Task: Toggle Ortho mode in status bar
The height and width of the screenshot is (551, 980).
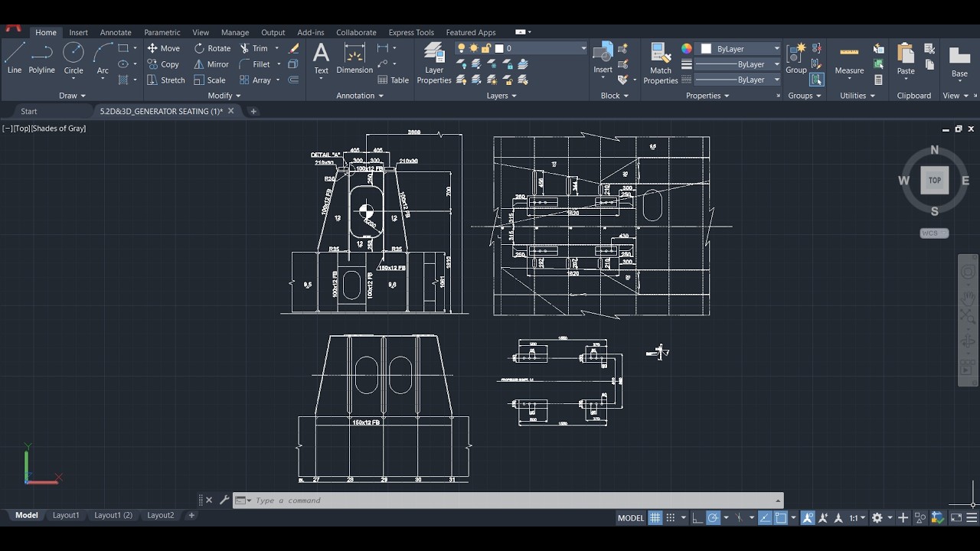Action: point(697,518)
